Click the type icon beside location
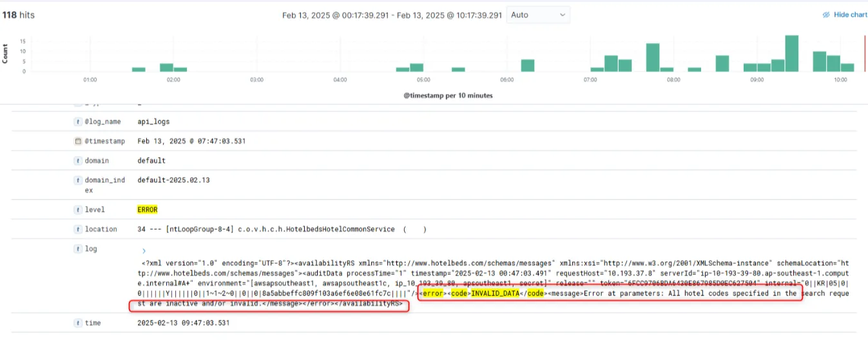Image resolution: width=868 pixels, height=345 pixels. coord(78,229)
